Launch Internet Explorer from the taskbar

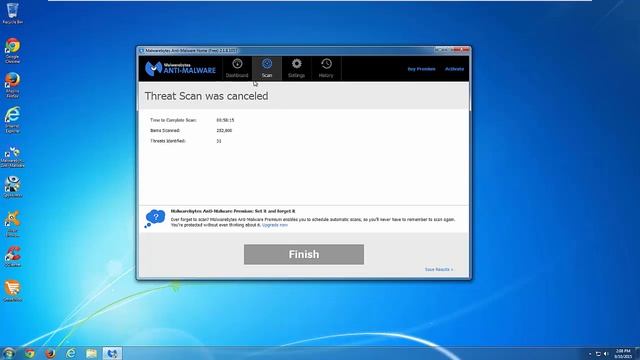[x=71, y=353]
